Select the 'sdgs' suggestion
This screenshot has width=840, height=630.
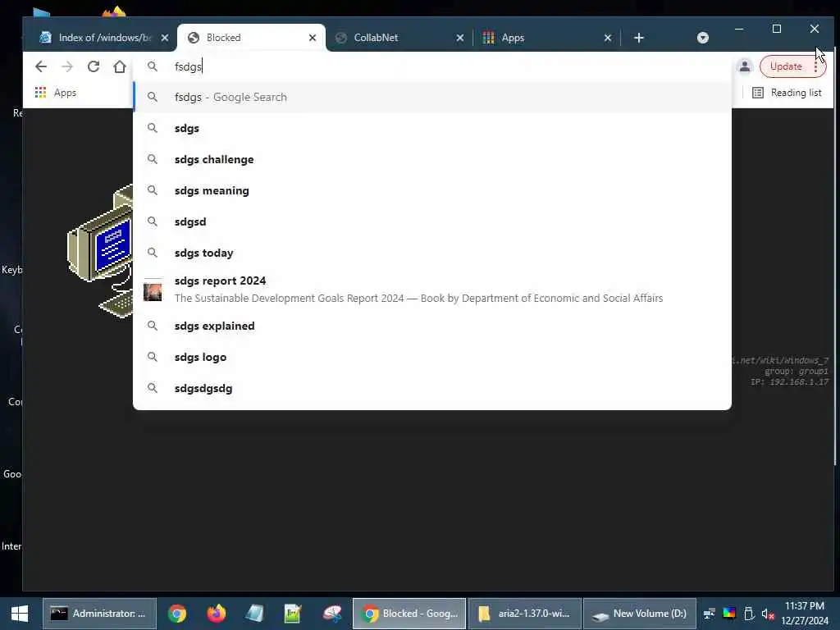coord(432,128)
